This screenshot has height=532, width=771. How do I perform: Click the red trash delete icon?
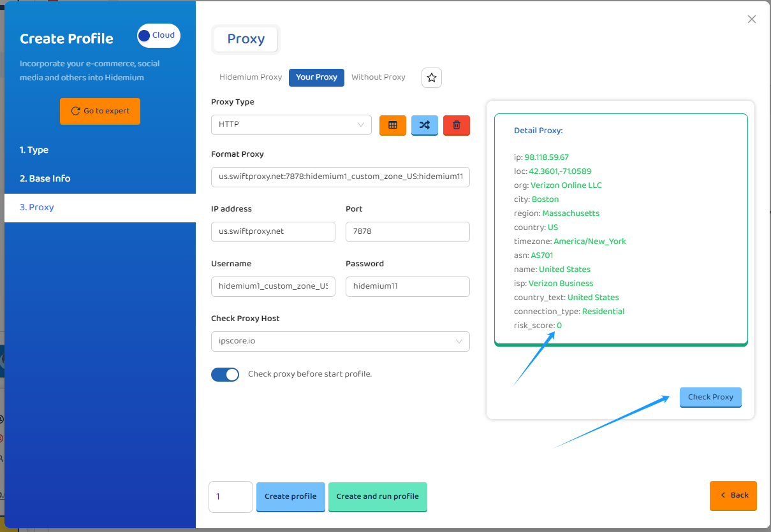[x=457, y=126]
